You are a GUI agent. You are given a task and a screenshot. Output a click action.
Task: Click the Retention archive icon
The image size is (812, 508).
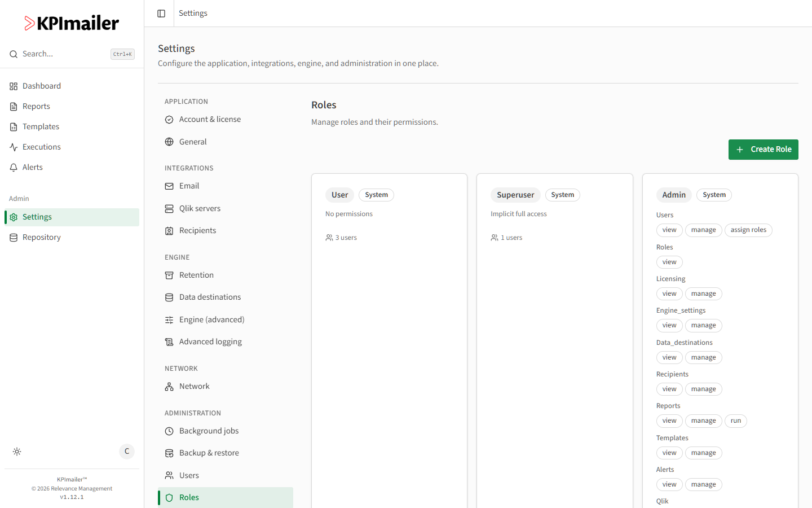(x=169, y=275)
